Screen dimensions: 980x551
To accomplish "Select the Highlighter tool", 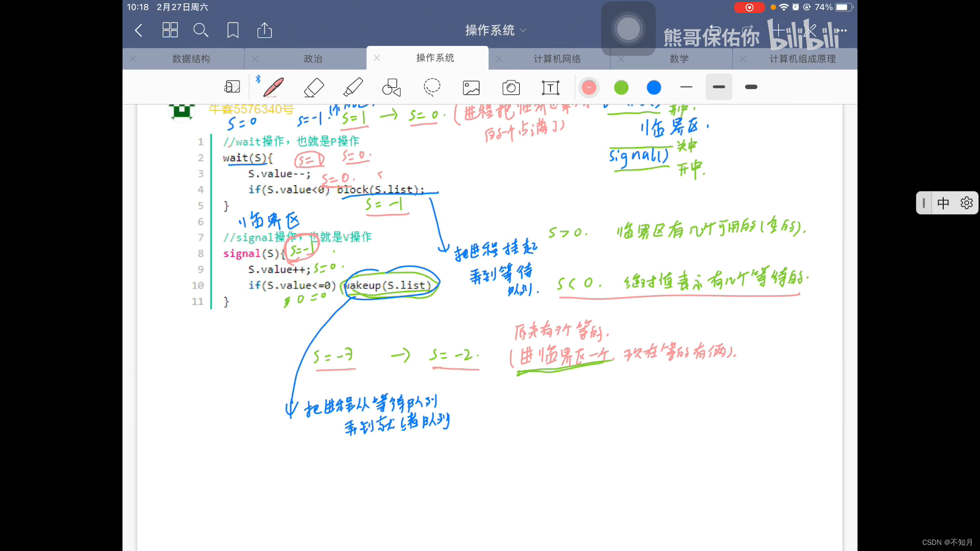I will click(x=353, y=87).
